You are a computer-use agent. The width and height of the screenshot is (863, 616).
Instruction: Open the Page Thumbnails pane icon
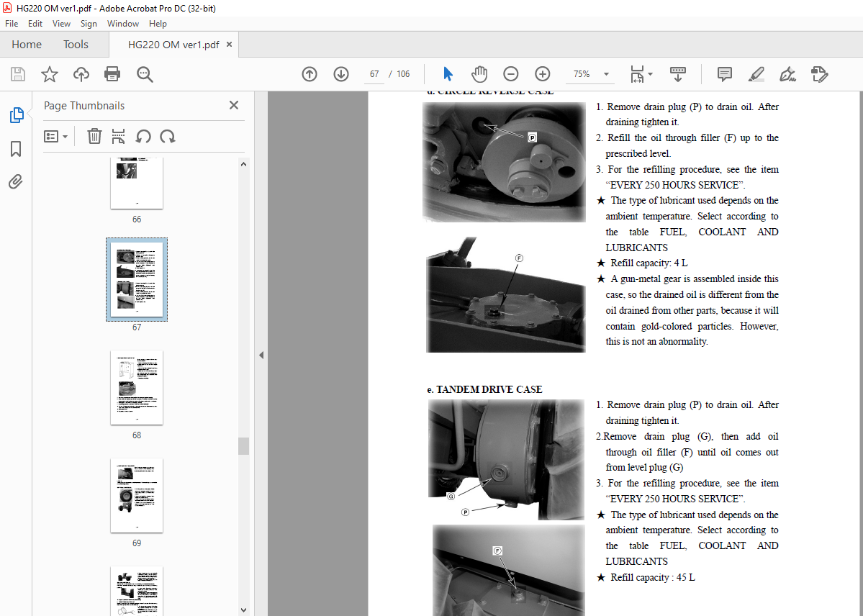coord(16,116)
